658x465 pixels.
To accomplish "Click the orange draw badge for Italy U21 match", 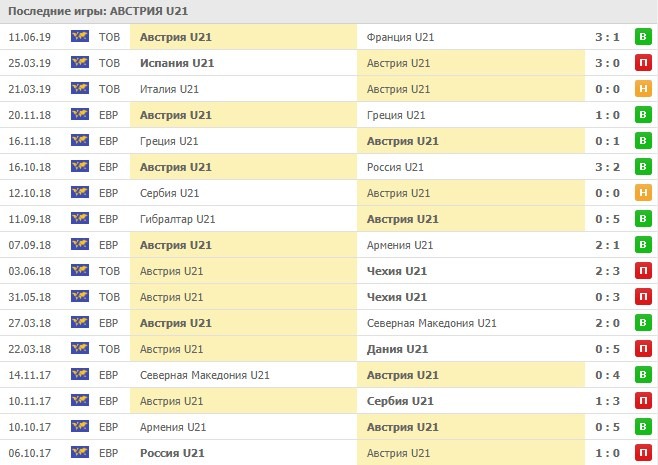I will [x=643, y=89].
